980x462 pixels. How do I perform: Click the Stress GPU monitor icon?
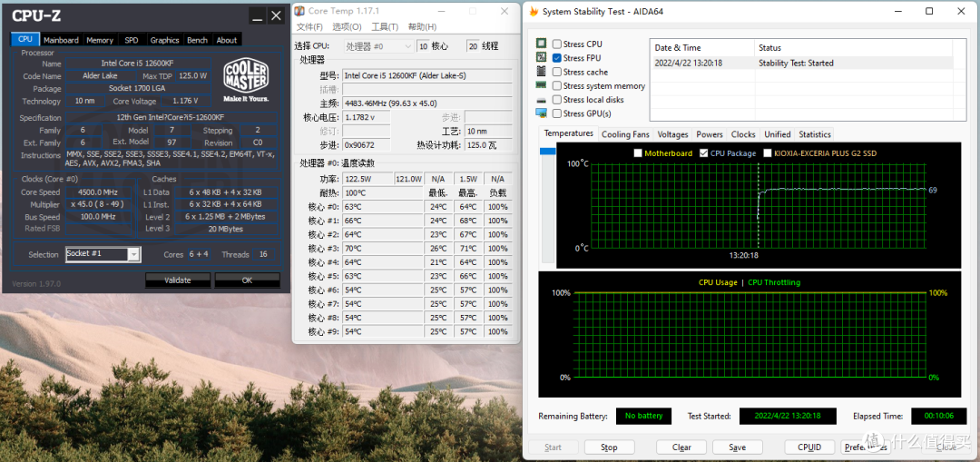coord(541,113)
